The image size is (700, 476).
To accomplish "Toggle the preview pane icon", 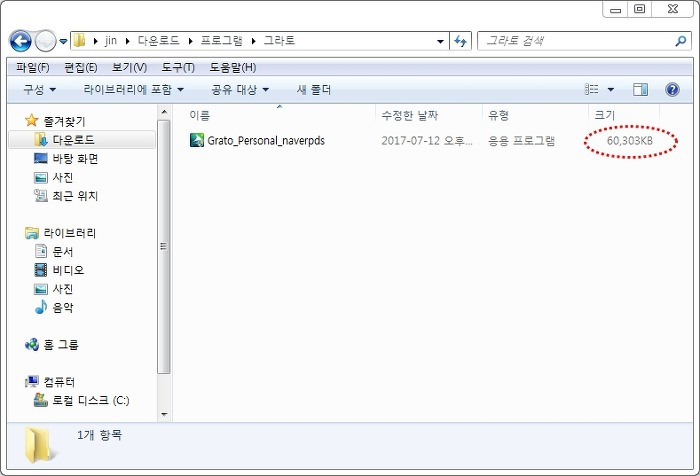I will [x=640, y=90].
